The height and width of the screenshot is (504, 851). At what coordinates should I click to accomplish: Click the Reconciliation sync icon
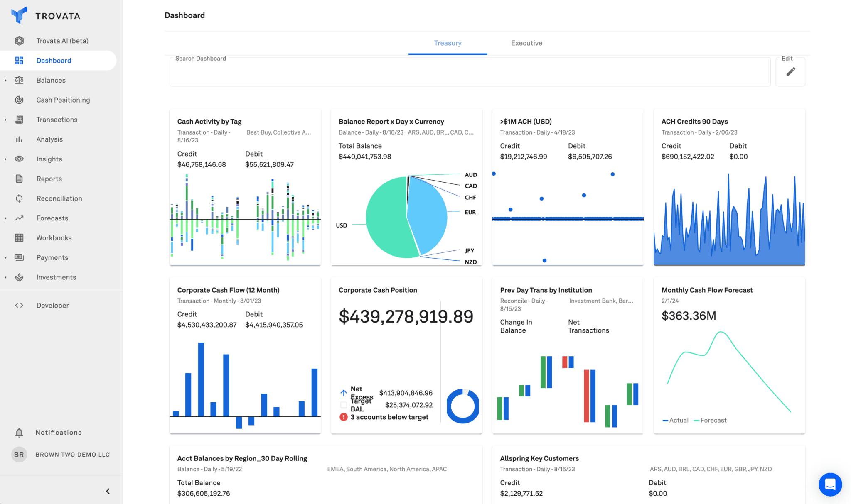coord(19,198)
